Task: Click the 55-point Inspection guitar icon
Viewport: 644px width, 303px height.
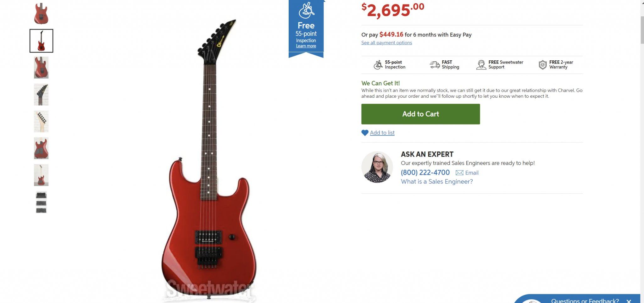Action: click(x=378, y=65)
